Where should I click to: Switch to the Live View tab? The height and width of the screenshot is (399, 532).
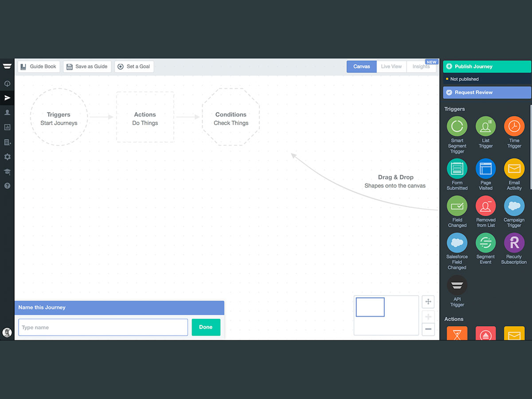click(x=391, y=66)
